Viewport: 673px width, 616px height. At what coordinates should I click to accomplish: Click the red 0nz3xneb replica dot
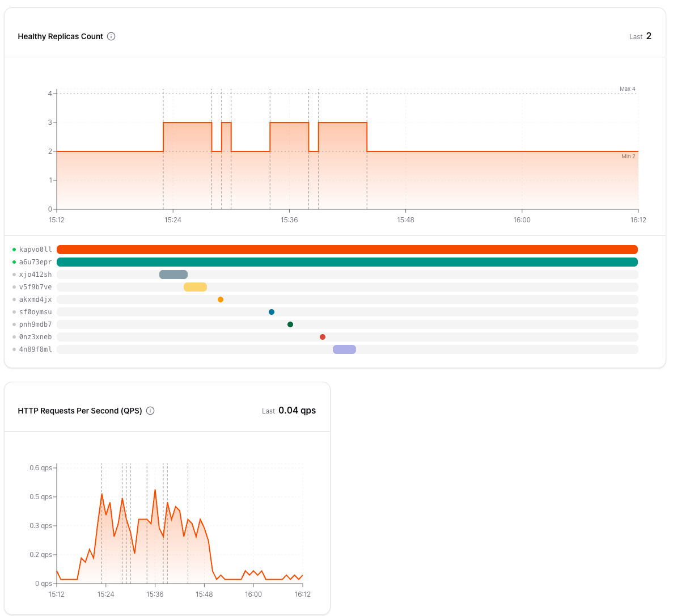pos(323,337)
